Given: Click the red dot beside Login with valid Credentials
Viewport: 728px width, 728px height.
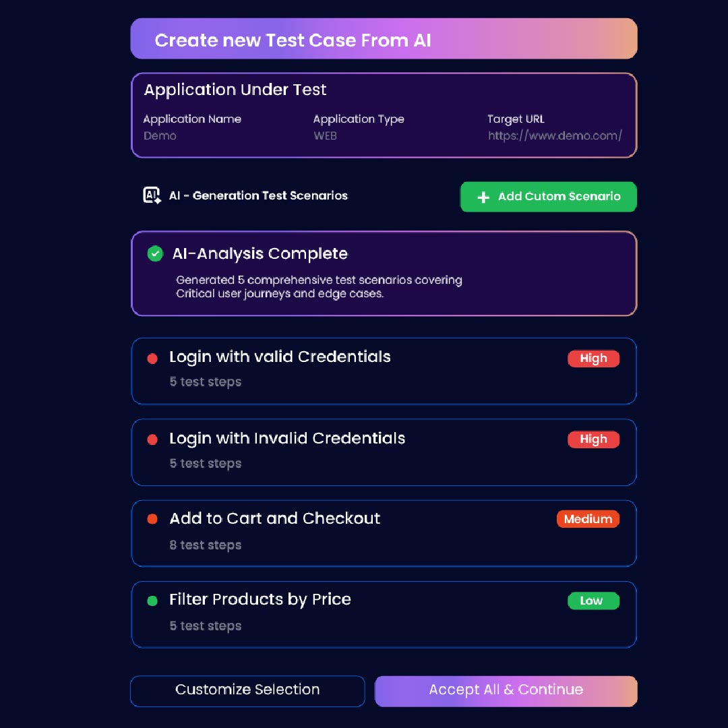Looking at the screenshot, I should [x=152, y=358].
